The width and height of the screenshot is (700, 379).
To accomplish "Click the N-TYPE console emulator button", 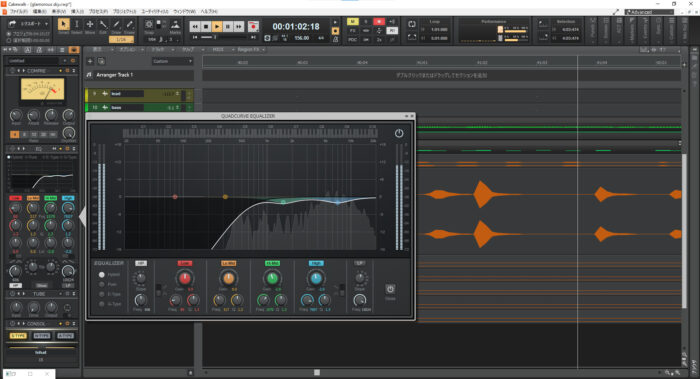I will 42,336.
